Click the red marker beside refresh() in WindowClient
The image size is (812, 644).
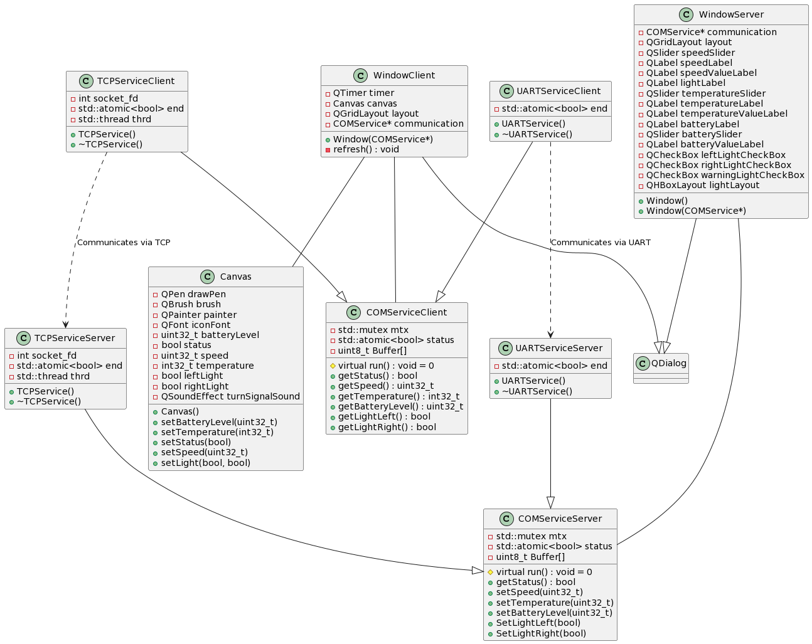click(x=328, y=150)
